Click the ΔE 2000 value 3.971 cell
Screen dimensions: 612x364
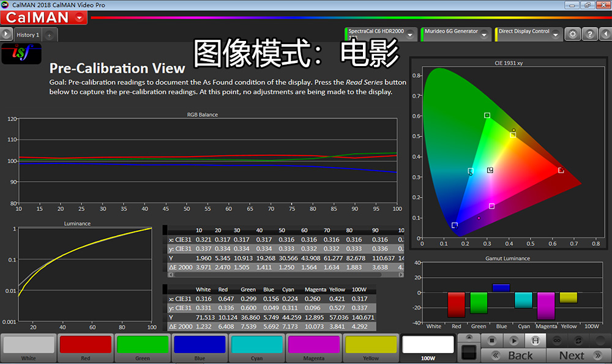(x=203, y=267)
